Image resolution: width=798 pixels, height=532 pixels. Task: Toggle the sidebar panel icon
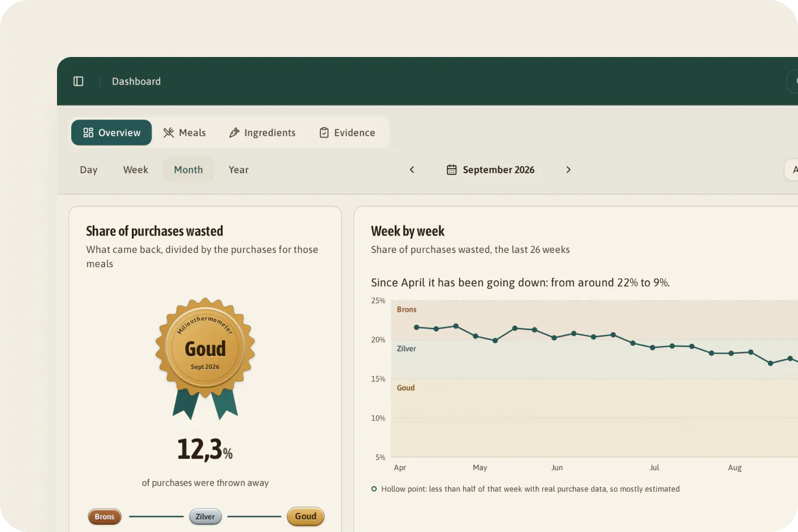[78, 81]
